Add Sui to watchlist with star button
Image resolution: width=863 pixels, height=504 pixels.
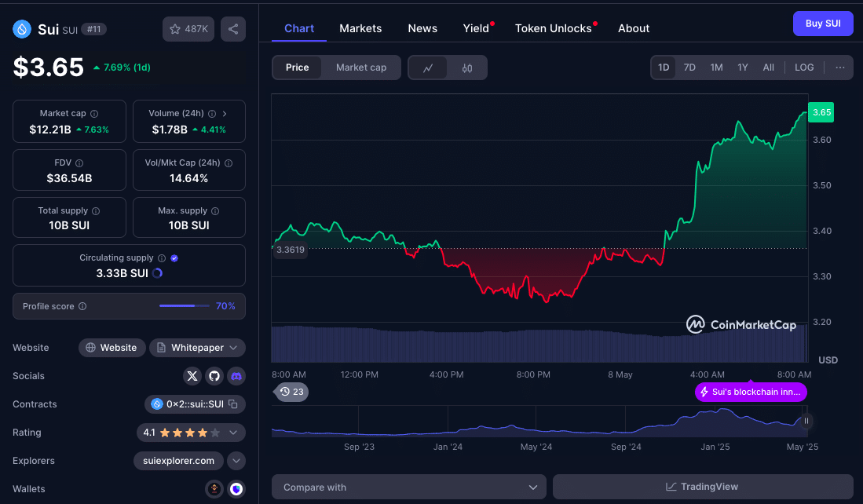pyautogui.click(x=188, y=29)
